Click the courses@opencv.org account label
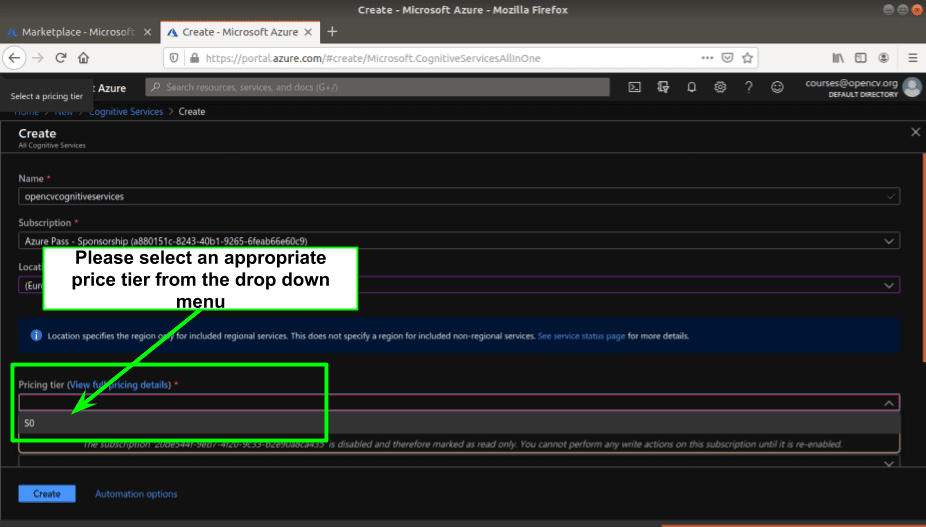The width and height of the screenshot is (926, 527). (851, 83)
